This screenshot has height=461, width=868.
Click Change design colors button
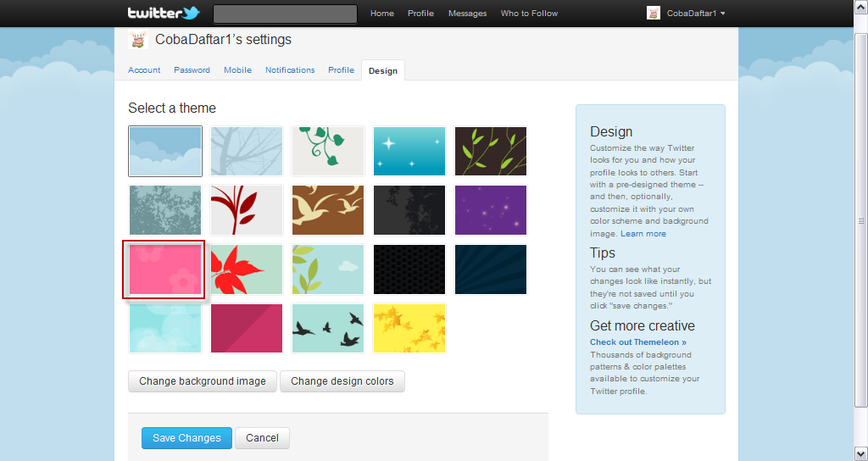pos(342,381)
